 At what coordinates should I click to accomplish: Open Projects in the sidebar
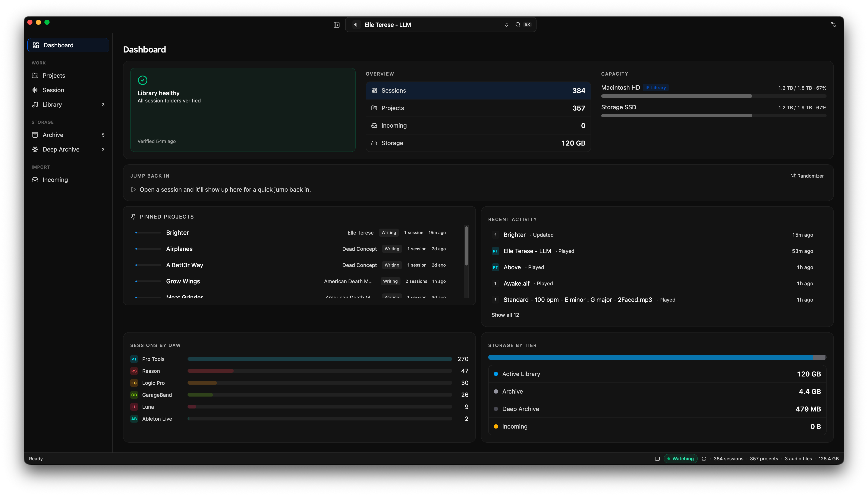click(x=68, y=76)
